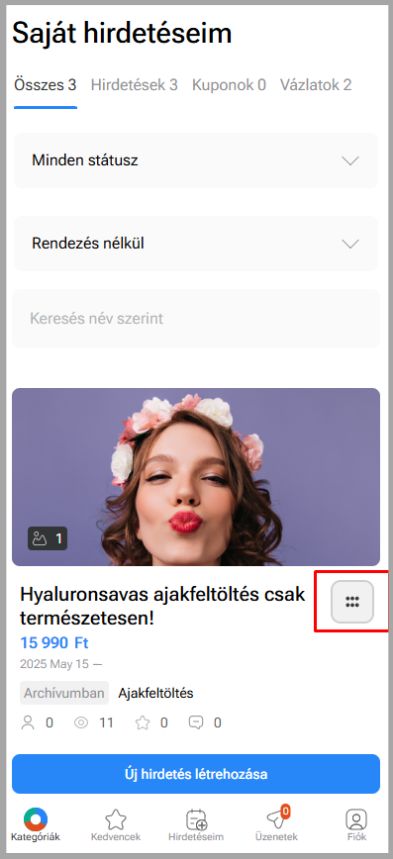Viewport: 393px width, 859px height.
Task: Switch to the Hirdetések 3 tab
Action: [x=134, y=85]
